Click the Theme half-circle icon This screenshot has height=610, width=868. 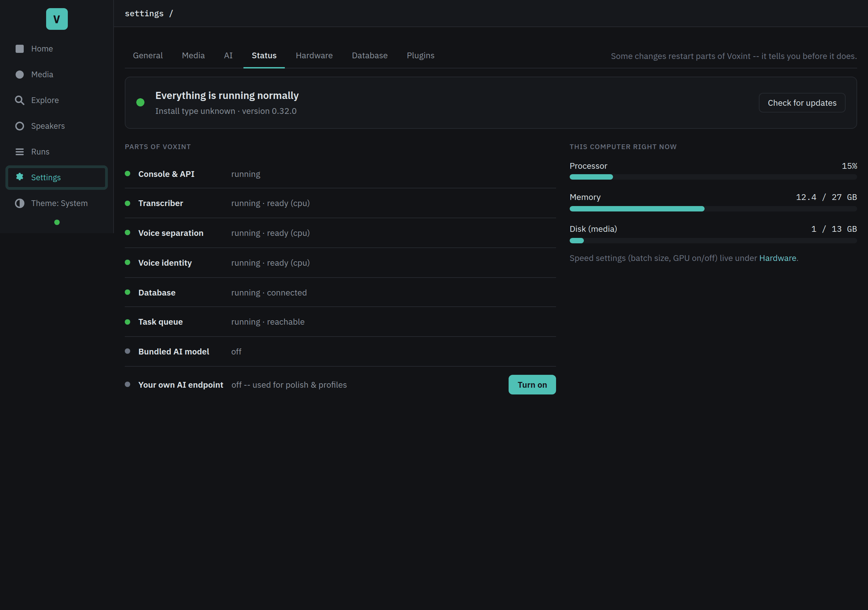tap(20, 203)
